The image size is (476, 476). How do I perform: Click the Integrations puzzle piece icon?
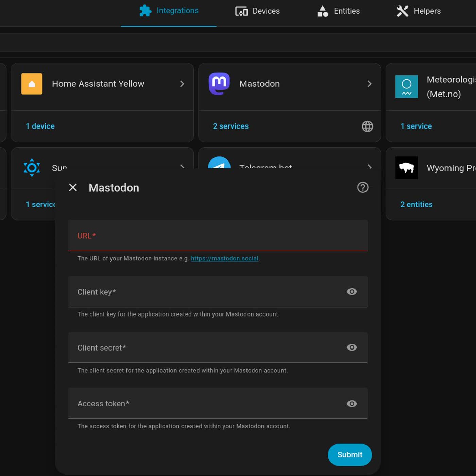click(x=146, y=11)
